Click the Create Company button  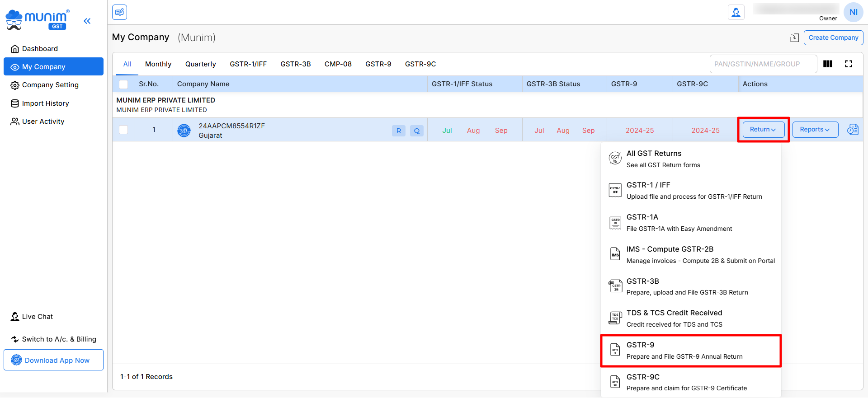coord(833,37)
